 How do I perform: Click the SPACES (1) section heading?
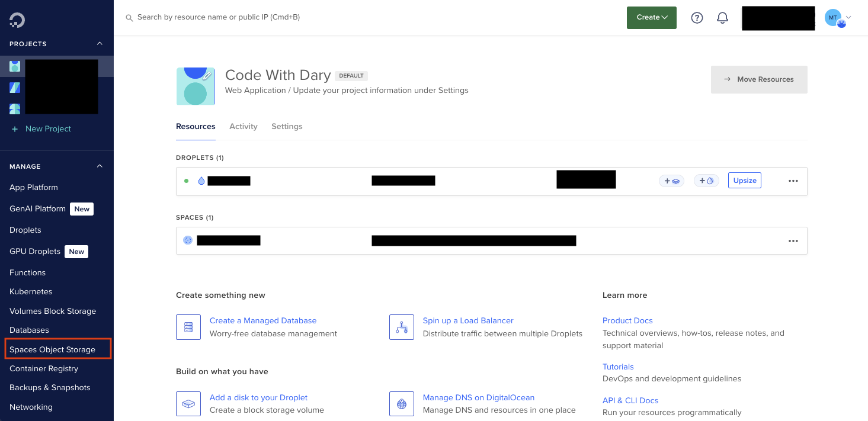(x=195, y=218)
